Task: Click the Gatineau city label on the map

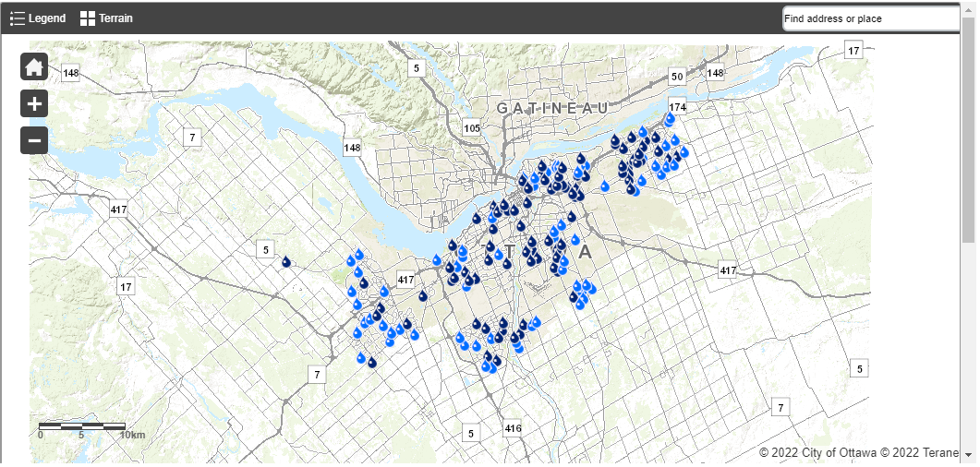Action: [553, 108]
